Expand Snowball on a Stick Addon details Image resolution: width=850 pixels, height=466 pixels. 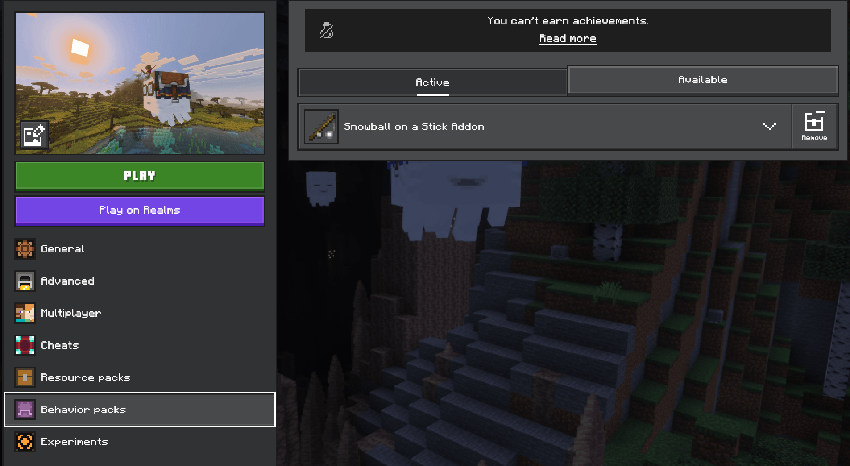click(769, 127)
